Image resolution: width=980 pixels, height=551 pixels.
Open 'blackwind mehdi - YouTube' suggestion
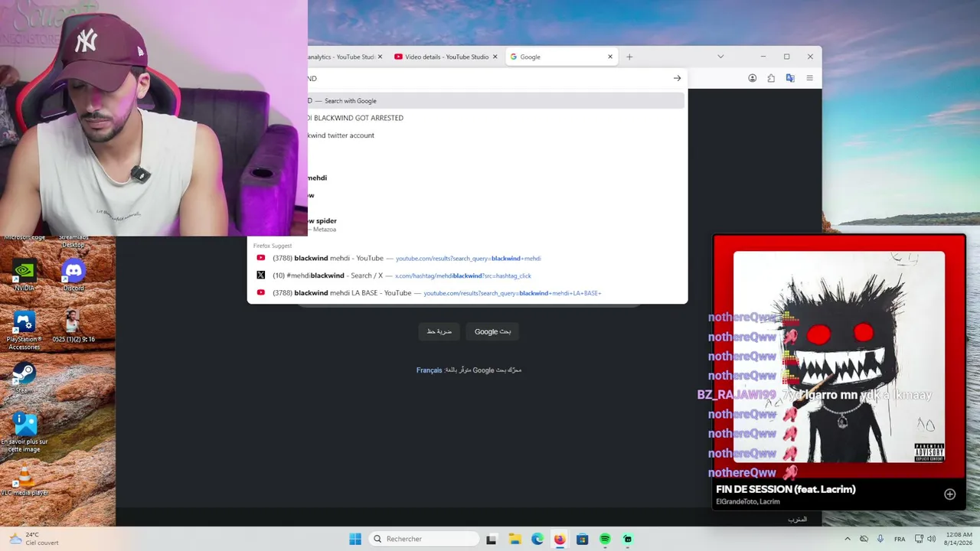pyautogui.click(x=467, y=259)
